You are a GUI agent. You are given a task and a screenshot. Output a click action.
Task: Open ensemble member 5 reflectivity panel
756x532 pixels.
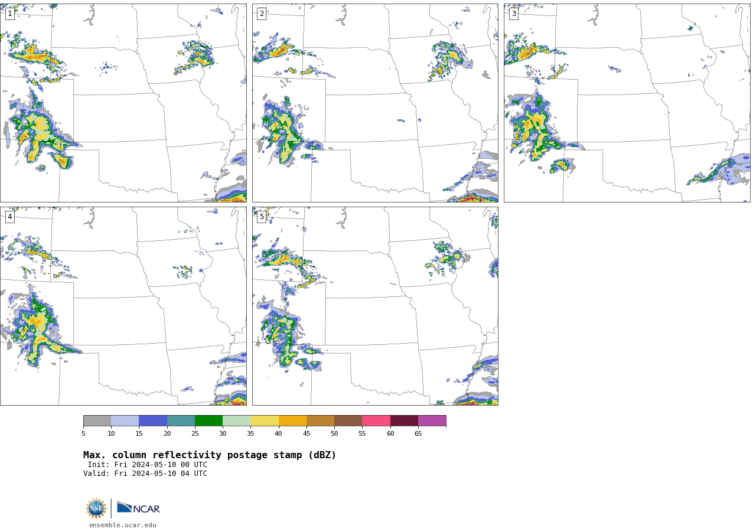(375, 306)
